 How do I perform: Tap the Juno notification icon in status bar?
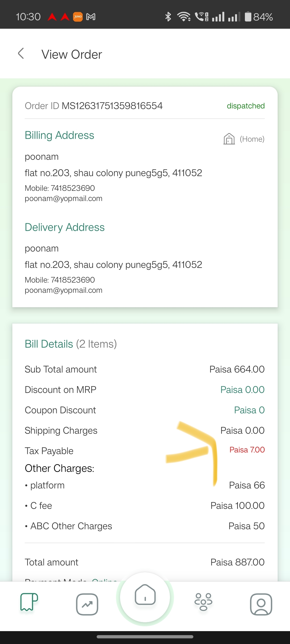point(78,17)
